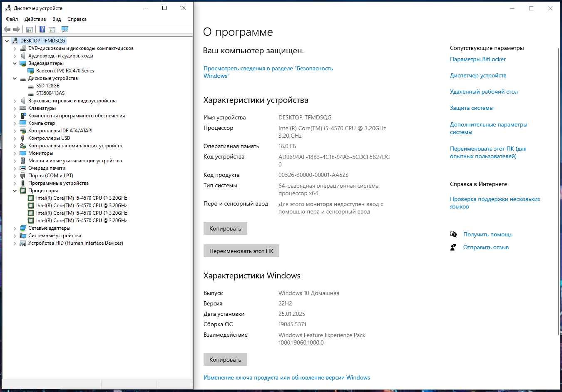Click the Back arrow in Device Manager toolbar
Image resolution: width=562 pixels, height=392 pixels.
tap(7, 29)
